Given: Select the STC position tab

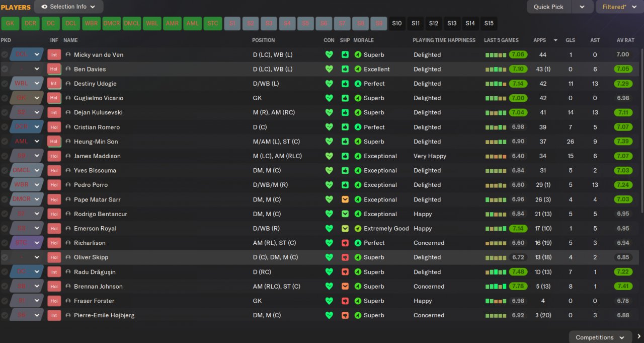Looking at the screenshot, I should point(213,23).
